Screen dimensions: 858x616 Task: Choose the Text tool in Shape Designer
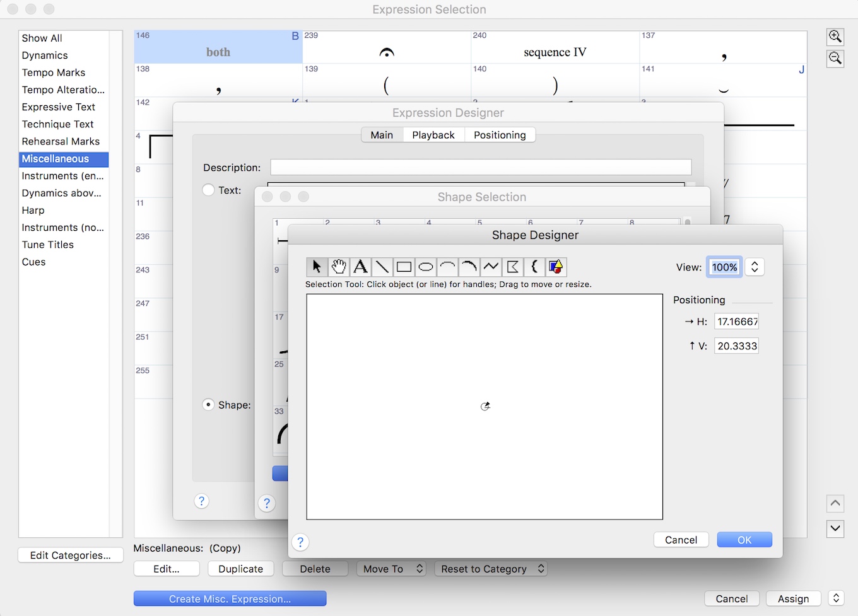click(360, 267)
